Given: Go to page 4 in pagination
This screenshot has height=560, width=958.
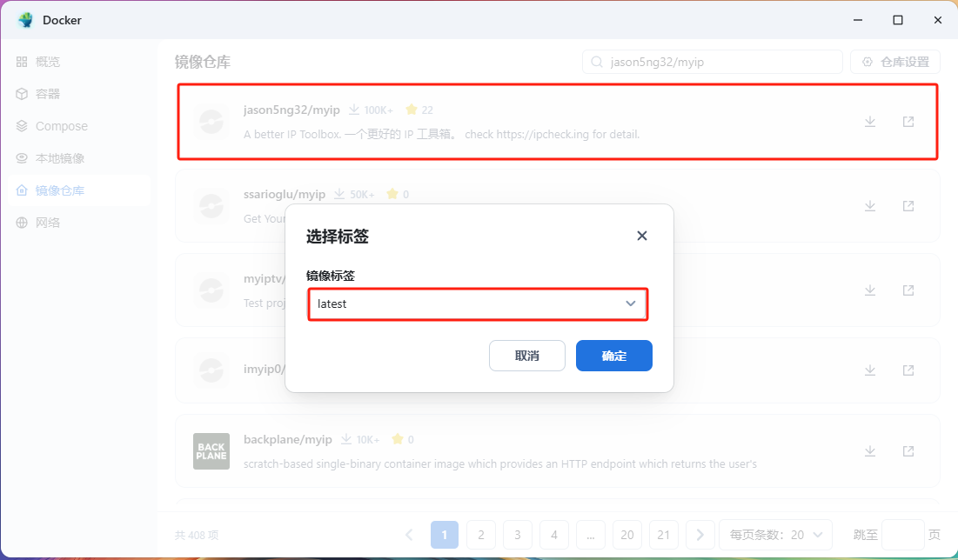Looking at the screenshot, I should [x=554, y=535].
